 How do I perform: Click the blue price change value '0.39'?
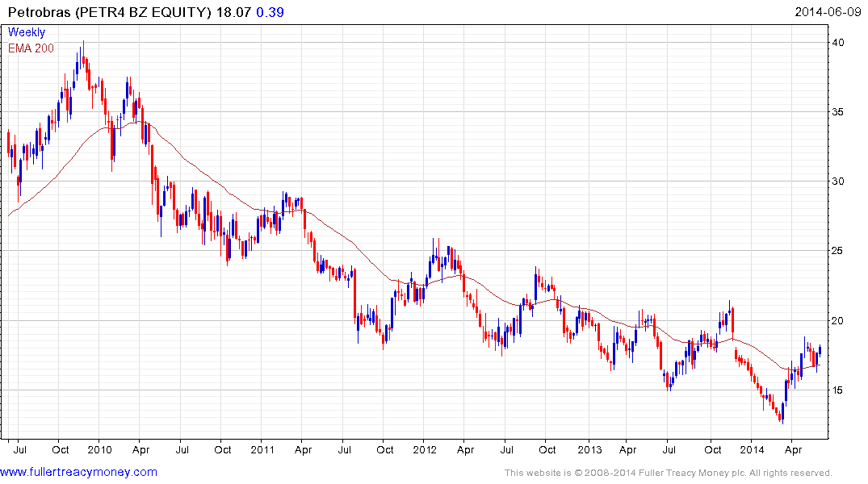tap(270, 12)
